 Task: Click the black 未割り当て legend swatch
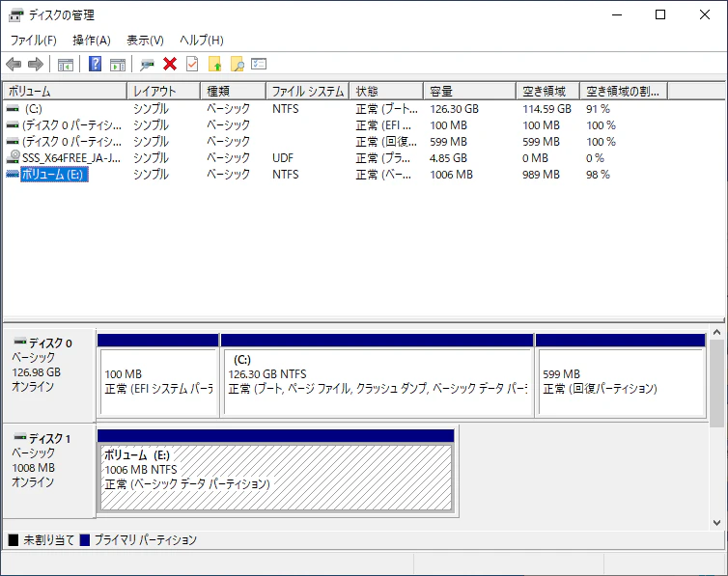pos(14,540)
